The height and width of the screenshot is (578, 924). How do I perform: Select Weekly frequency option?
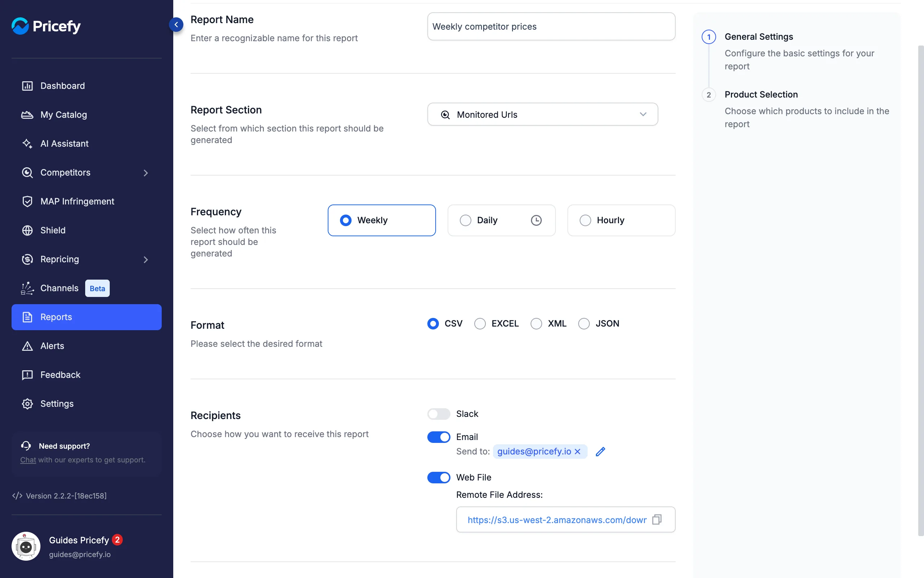point(382,220)
